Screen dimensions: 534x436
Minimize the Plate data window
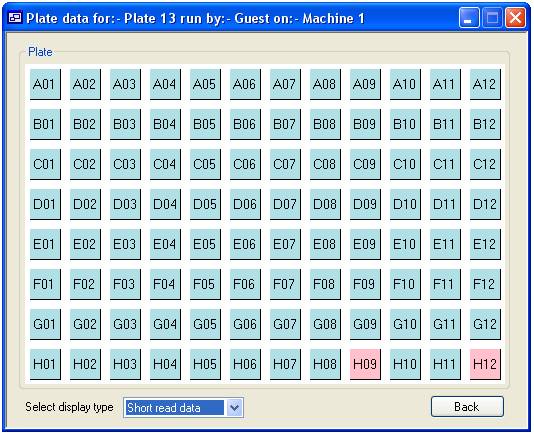(469, 18)
